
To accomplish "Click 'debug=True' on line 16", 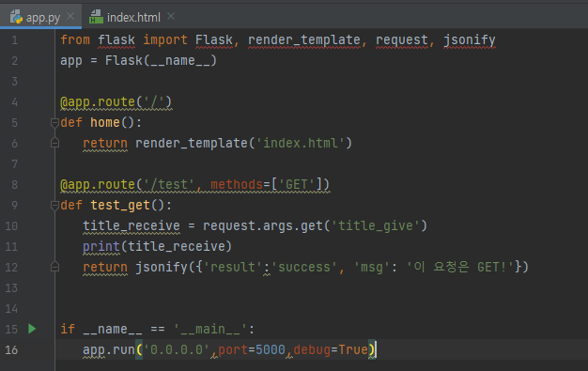I will point(331,349).
